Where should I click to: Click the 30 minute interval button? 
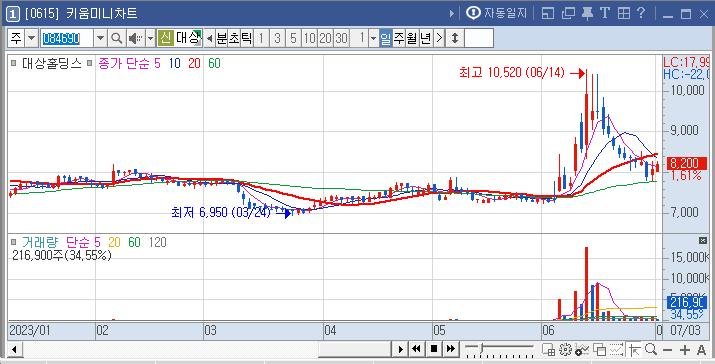click(341, 38)
